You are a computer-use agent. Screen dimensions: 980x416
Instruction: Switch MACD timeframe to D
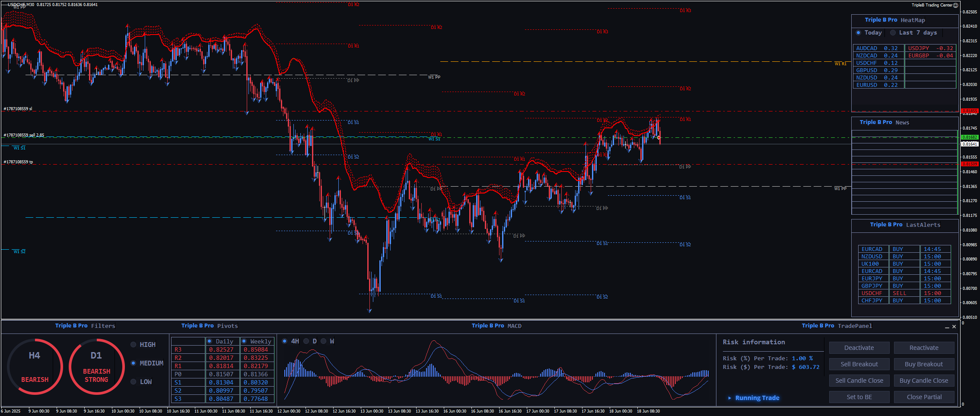click(x=306, y=341)
